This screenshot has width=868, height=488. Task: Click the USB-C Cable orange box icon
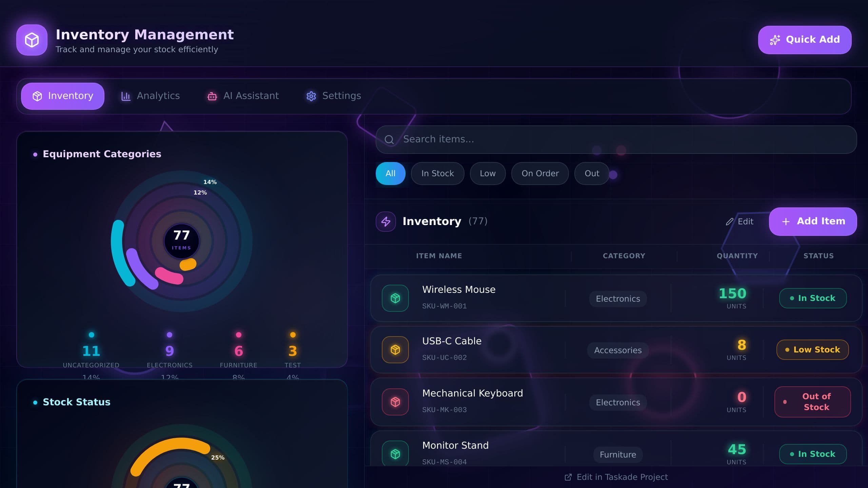(395, 350)
